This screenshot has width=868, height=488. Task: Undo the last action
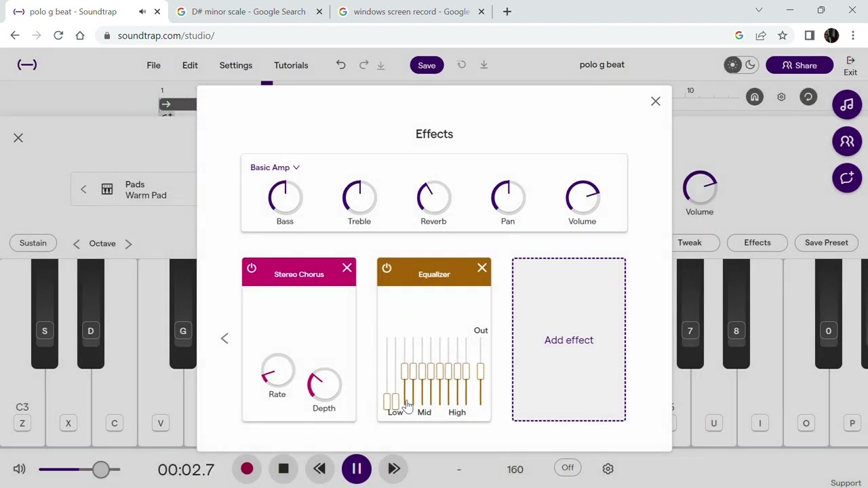[x=340, y=64]
